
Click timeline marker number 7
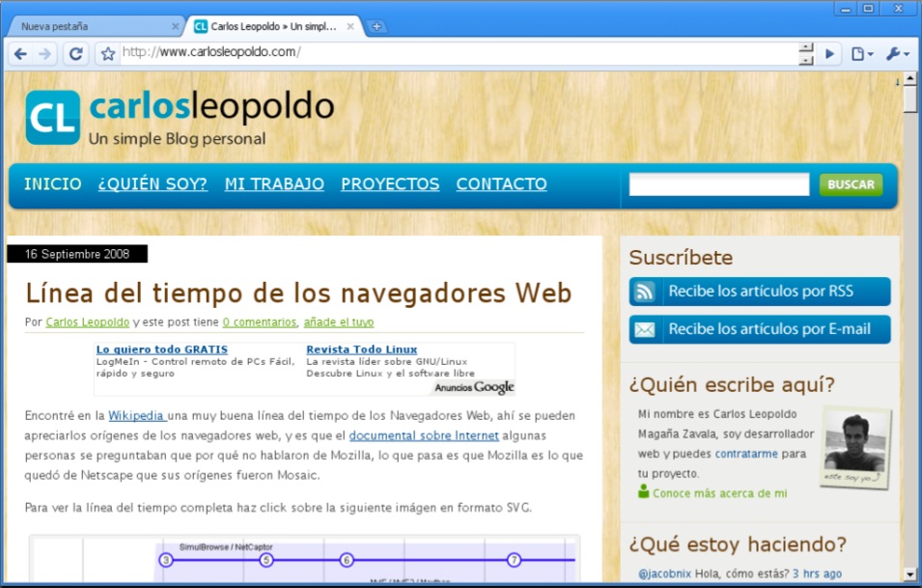[x=514, y=560]
